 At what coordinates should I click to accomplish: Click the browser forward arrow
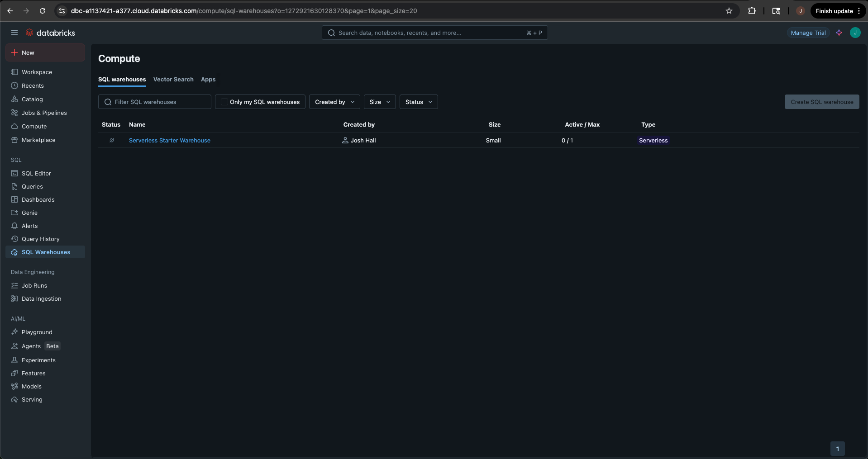(26, 11)
